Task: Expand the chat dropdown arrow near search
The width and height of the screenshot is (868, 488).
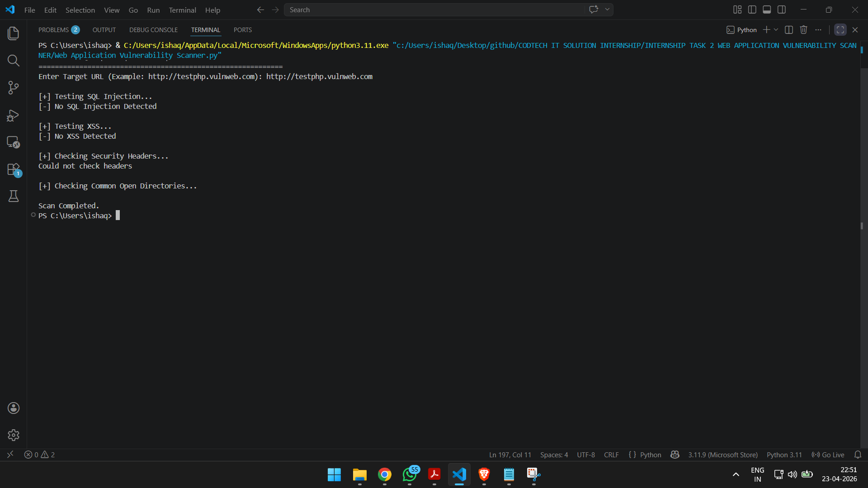Action: tap(608, 9)
